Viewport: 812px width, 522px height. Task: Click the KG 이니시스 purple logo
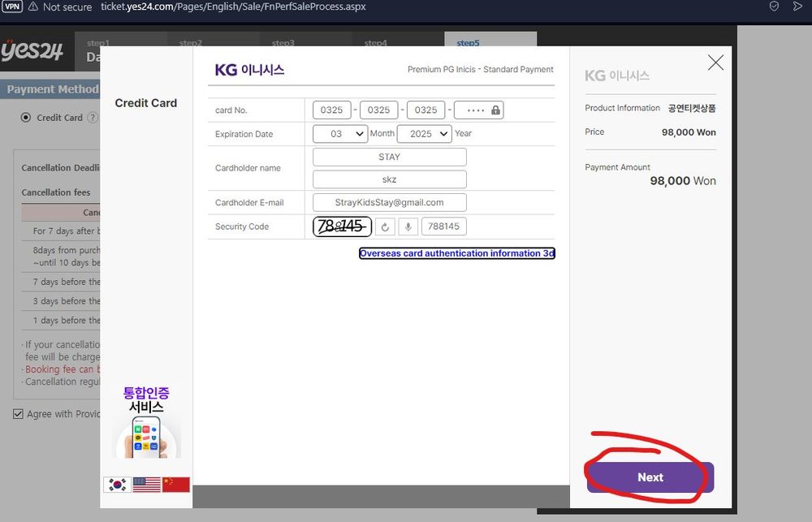pyautogui.click(x=249, y=69)
